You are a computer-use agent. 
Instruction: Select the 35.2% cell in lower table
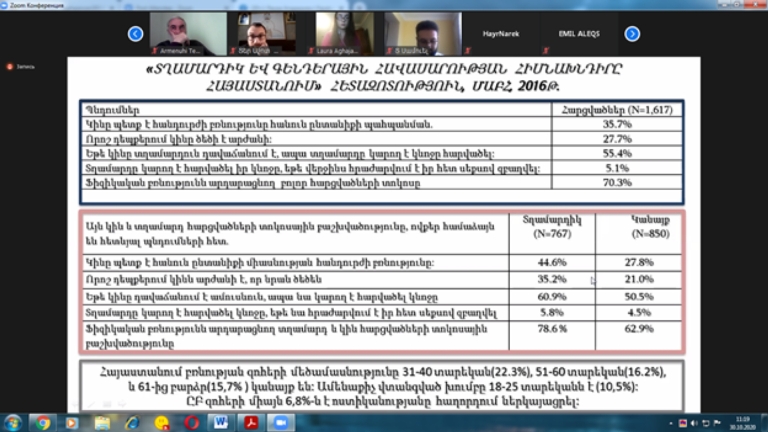point(552,279)
